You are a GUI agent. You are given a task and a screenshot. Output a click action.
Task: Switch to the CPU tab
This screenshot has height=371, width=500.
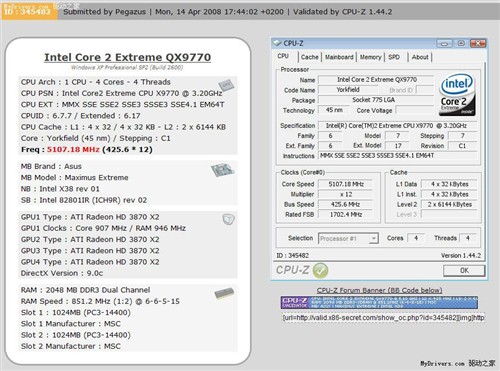283,56
